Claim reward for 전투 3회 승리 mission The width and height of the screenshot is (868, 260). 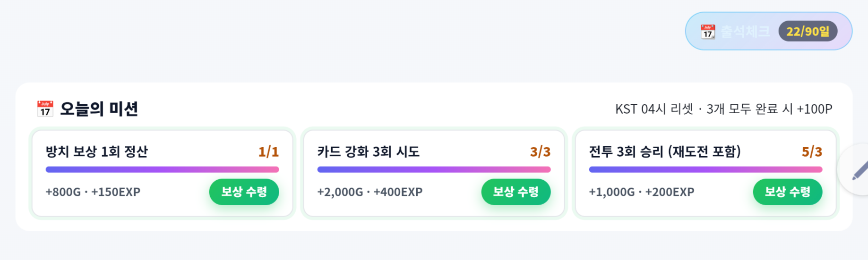pos(788,192)
